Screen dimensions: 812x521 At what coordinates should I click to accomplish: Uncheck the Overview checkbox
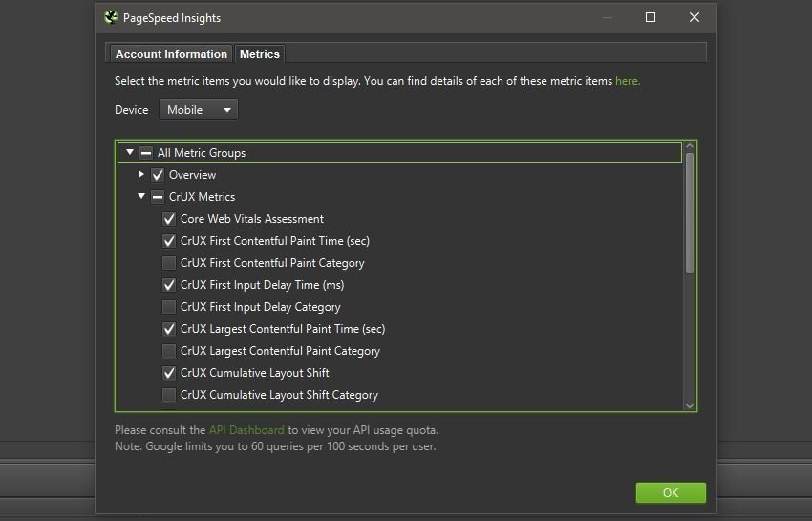pyautogui.click(x=158, y=175)
